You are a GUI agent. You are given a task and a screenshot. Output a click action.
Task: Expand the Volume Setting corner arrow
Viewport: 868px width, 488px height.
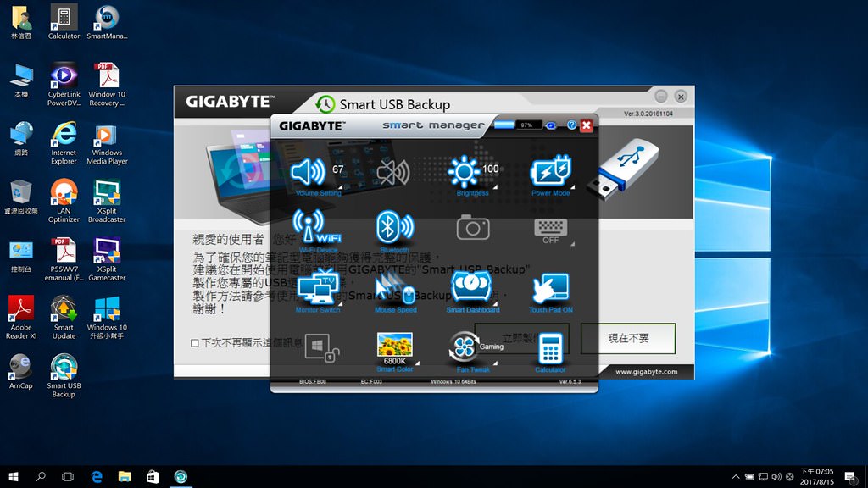pyautogui.click(x=341, y=187)
